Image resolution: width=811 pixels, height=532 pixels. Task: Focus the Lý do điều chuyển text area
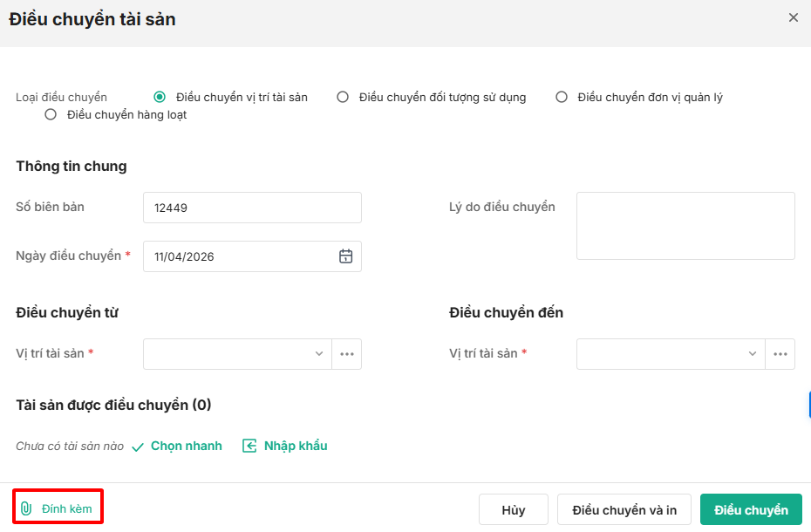pos(685,226)
